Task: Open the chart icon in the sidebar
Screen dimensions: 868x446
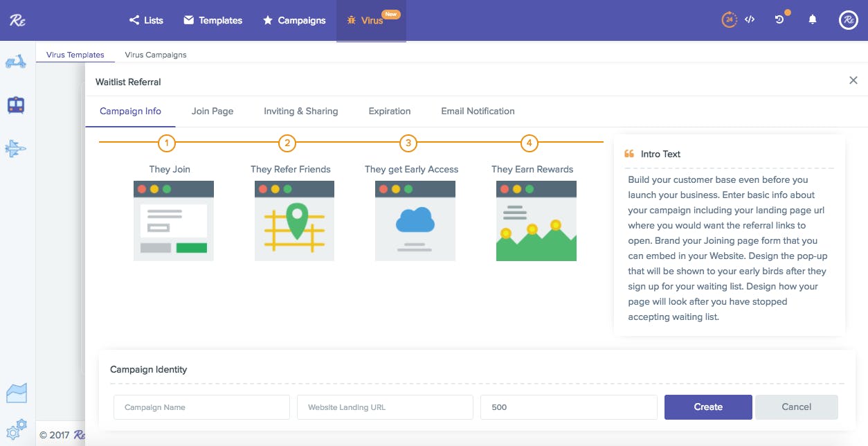Action: tap(16, 393)
